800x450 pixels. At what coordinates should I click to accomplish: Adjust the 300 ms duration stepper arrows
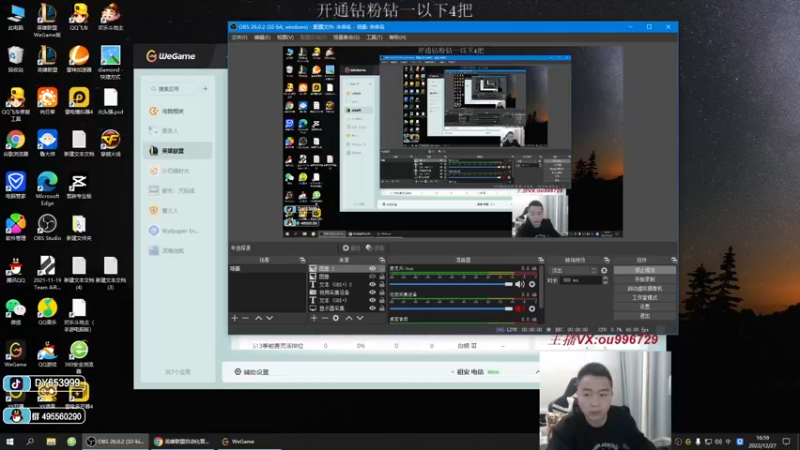[605, 280]
